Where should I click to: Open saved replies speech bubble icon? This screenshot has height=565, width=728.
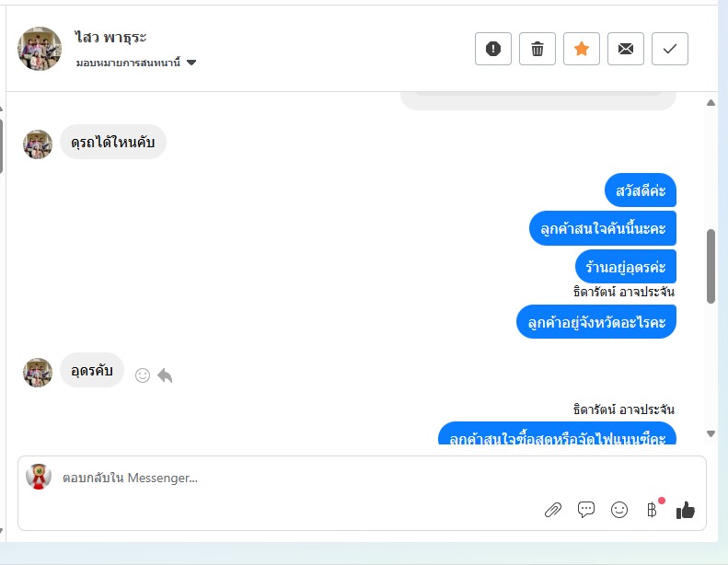(x=586, y=510)
